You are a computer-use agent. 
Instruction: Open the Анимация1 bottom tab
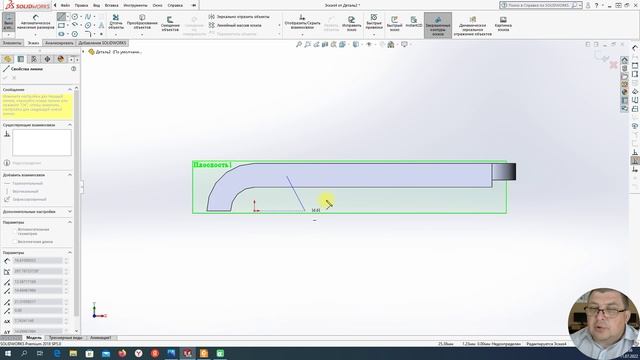[100, 338]
